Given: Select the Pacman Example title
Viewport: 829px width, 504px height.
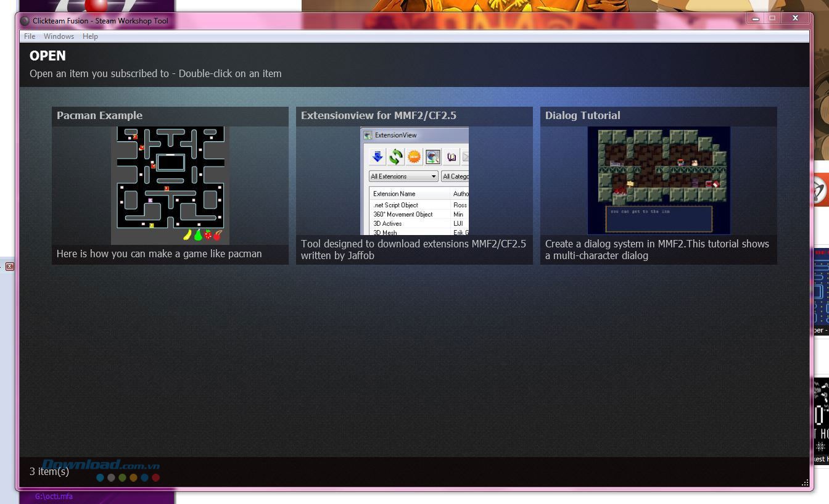Looking at the screenshot, I should [x=99, y=115].
